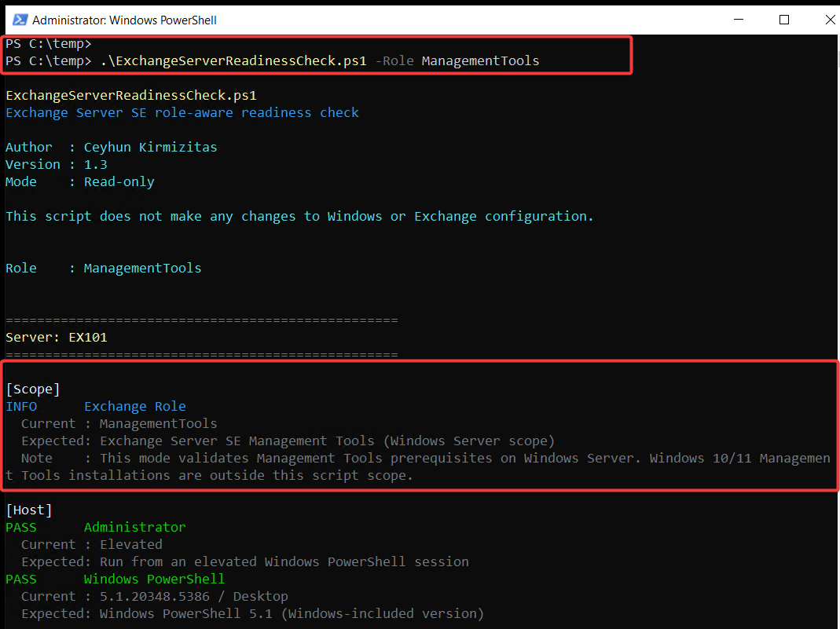Click 'Expected: Exchange Server SE Management Tools' line
The height and width of the screenshot is (629, 840).
pyautogui.click(x=288, y=441)
